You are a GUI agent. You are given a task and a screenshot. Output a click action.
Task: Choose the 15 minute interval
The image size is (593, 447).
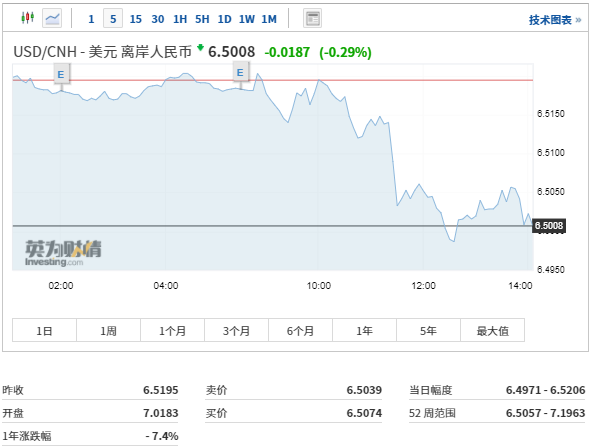[135, 19]
